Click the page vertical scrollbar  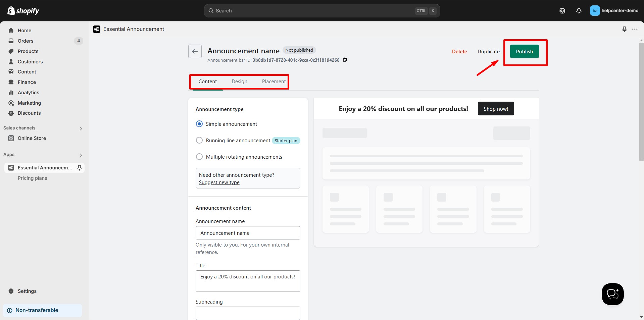641,101
